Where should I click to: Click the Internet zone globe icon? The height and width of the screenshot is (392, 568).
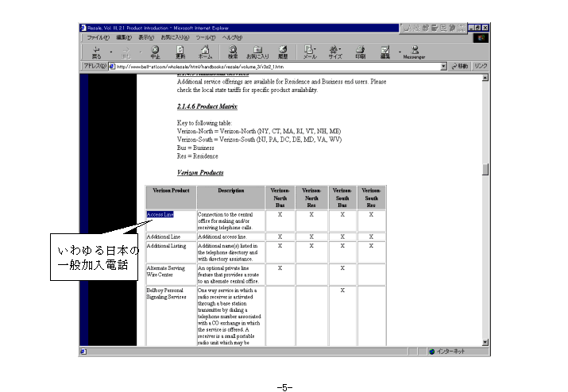click(432, 352)
